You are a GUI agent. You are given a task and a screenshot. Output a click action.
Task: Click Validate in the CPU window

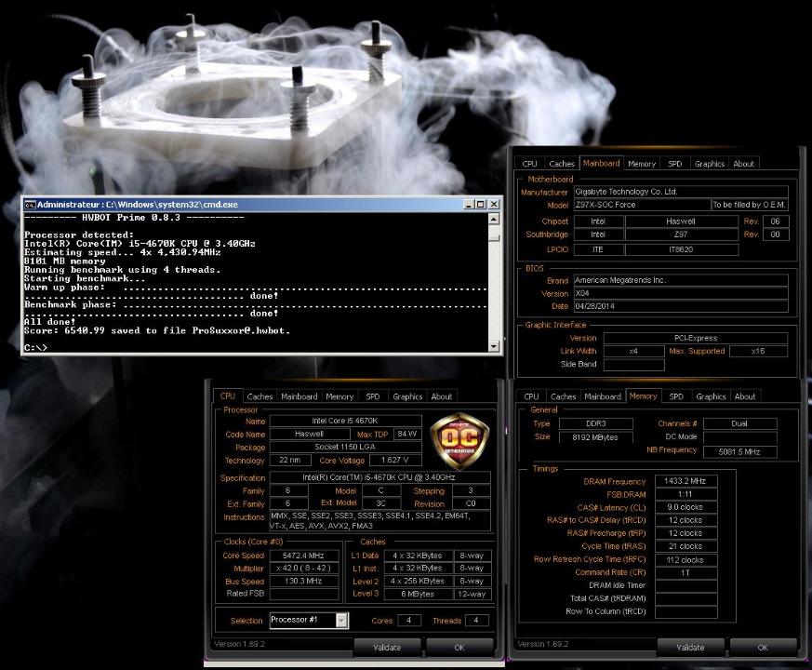(x=387, y=647)
